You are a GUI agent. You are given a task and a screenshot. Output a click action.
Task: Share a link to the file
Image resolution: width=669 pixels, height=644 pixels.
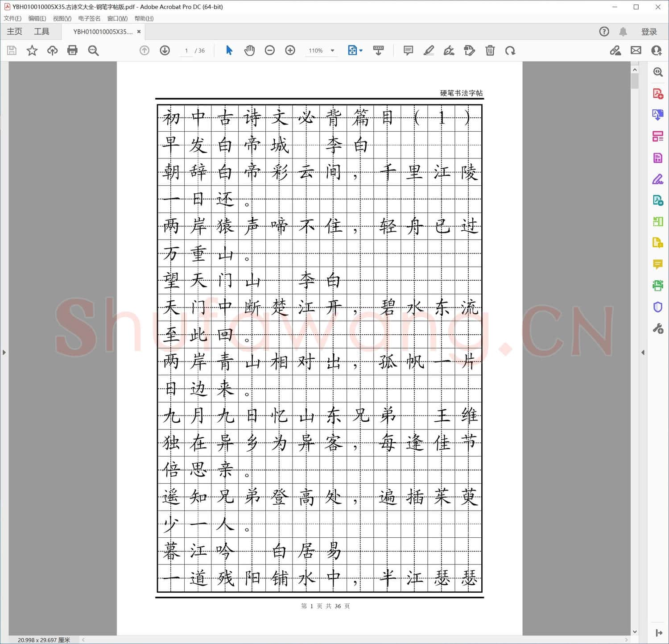[615, 50]
